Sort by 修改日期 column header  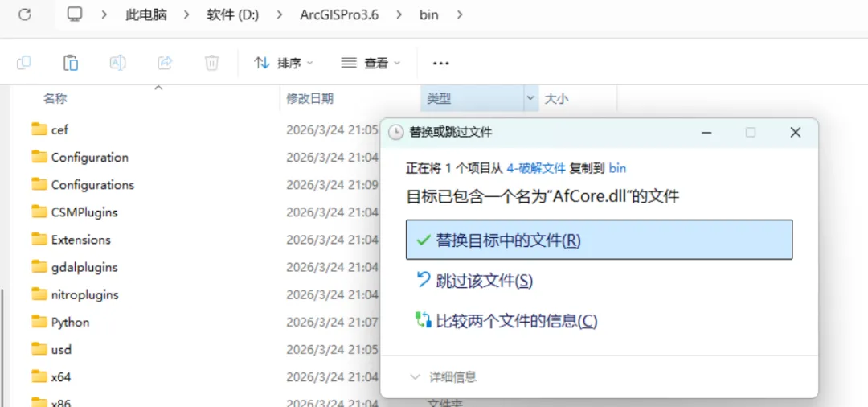(x=310, y=99)
